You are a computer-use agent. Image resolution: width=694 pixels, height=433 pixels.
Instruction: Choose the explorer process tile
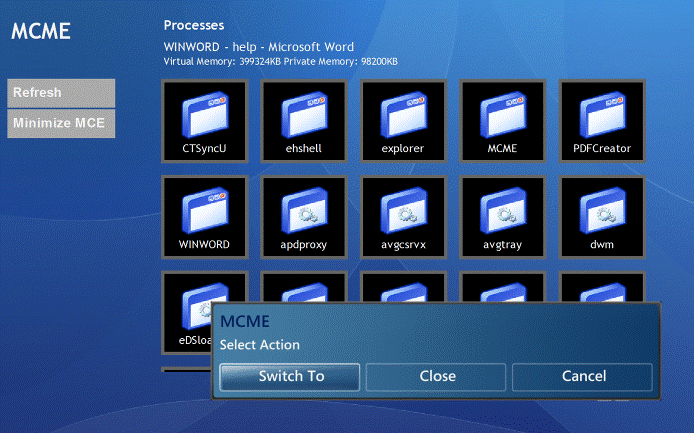[x=403, y=121]
